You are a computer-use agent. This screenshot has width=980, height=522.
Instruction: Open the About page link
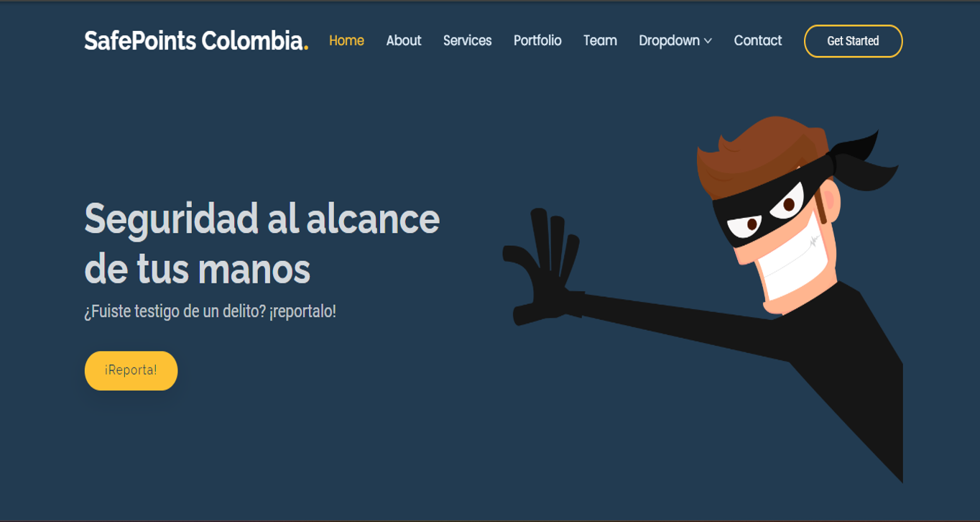click(404, 41)
